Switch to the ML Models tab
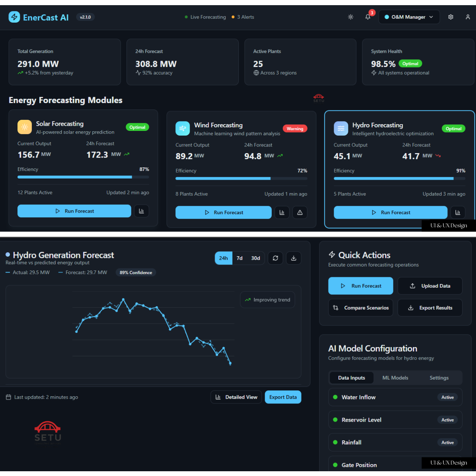 (395, 378)
